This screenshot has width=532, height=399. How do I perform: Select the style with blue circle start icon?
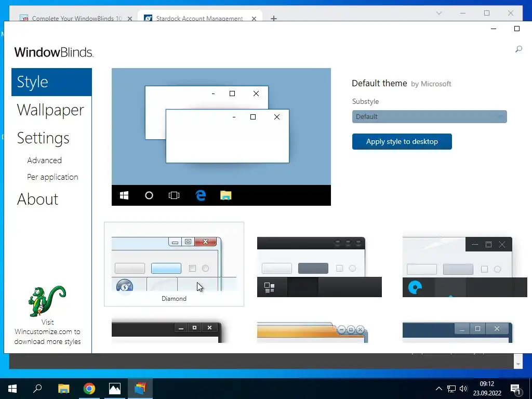click(x=464, y=267)
